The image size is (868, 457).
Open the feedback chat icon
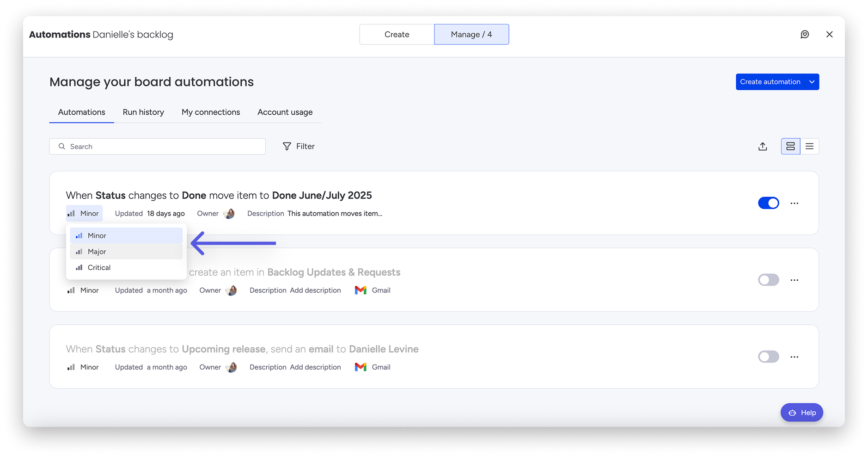[x=805, y=34]
